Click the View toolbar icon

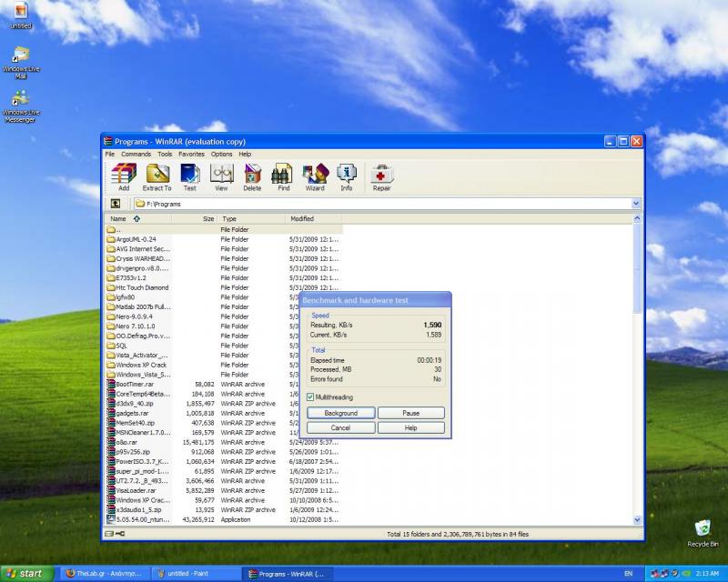pos(221,177)
